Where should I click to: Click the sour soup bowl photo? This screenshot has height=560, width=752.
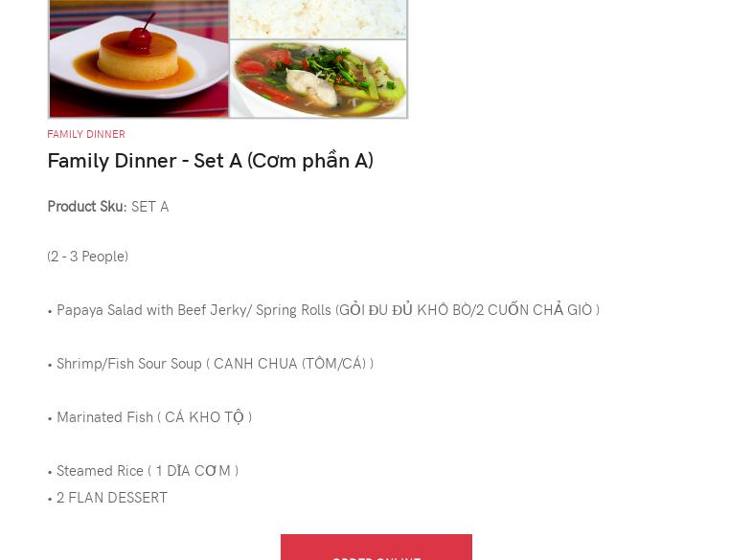tap(318, 78)
